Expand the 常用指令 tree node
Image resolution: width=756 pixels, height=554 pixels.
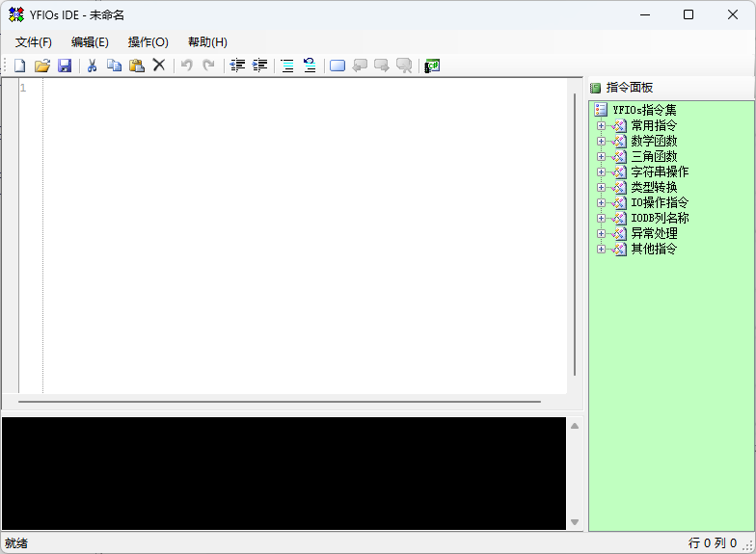[x=601, y=125]
